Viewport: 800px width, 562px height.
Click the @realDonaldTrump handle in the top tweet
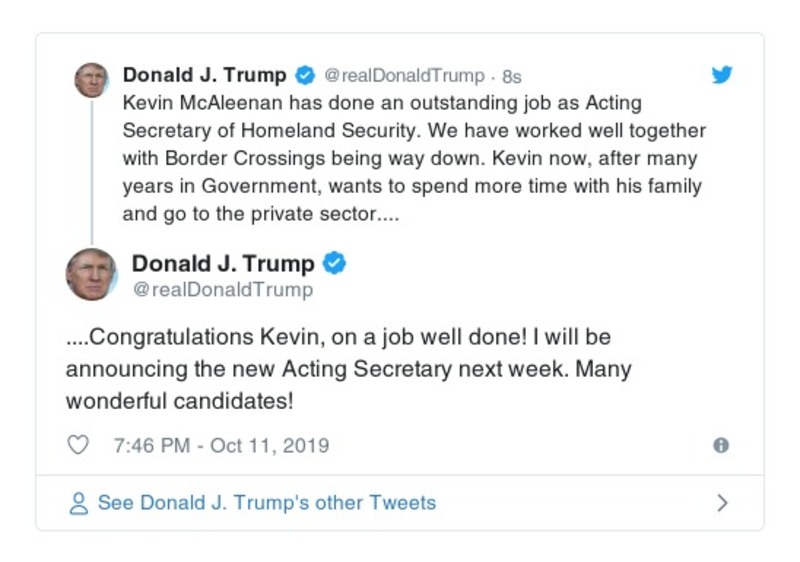pyautogui.click(x=405, y=77)
